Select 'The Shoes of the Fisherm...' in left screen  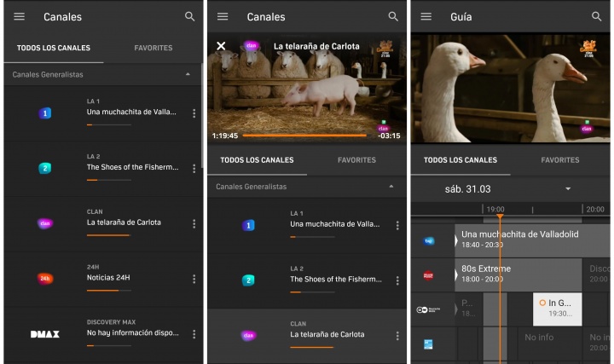pyautogui.click(x=132, y=167)
